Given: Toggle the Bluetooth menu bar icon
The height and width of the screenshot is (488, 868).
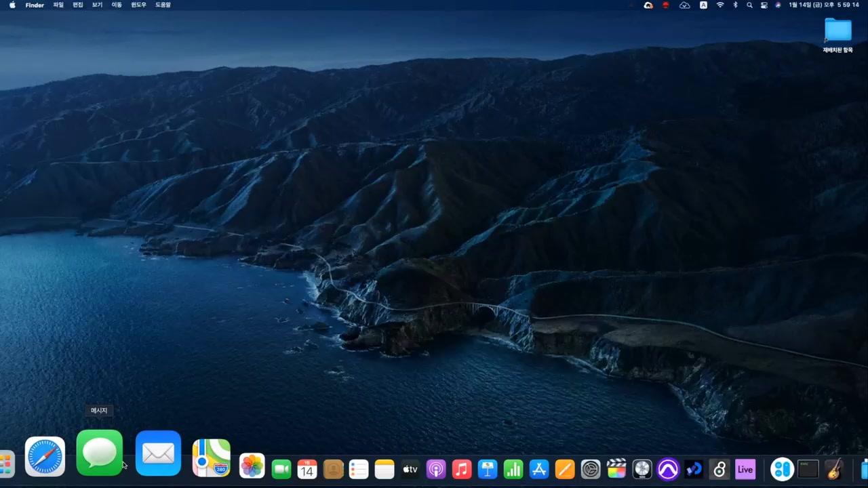Looking at the screenshot, I should tap(735, 5).
